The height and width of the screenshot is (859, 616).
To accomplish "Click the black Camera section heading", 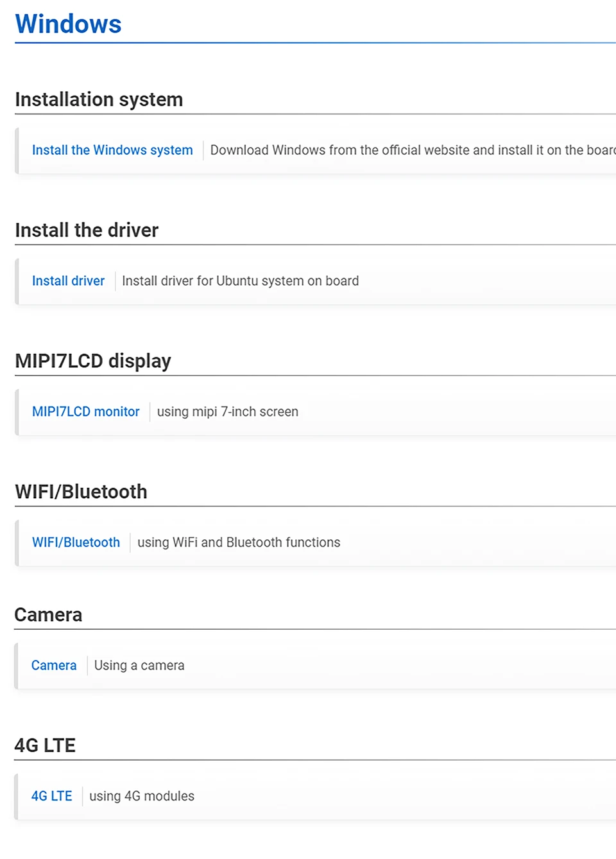I will (48, 615).
